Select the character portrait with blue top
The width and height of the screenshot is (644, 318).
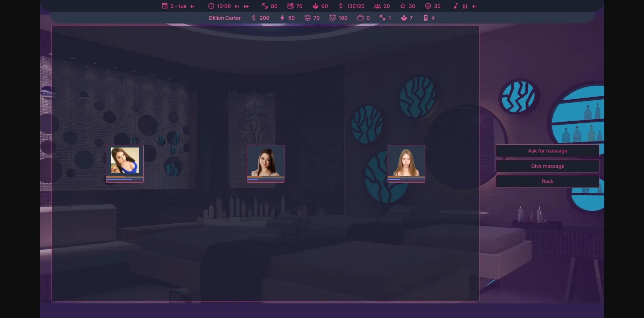click(125, 160)
